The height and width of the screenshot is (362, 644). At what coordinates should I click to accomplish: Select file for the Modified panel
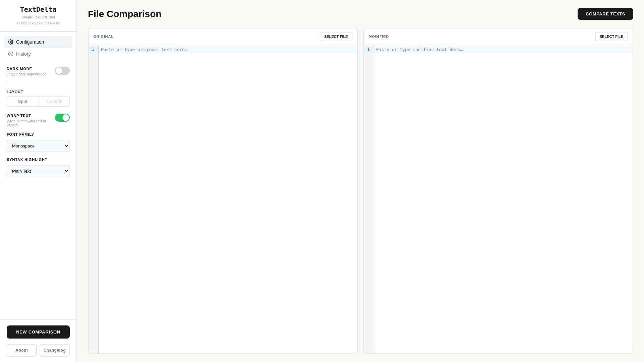[x=611, y=37]
